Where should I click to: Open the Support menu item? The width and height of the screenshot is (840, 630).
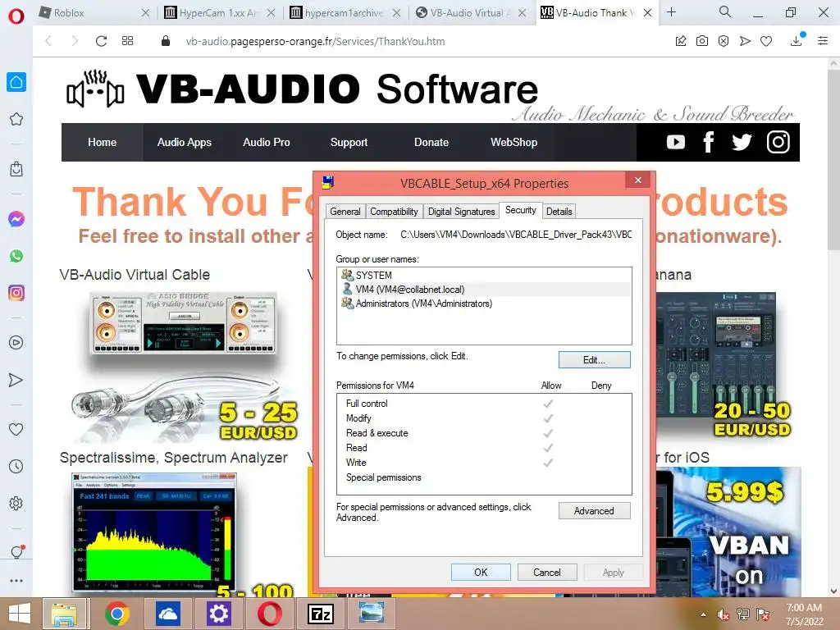coord(349,142)
